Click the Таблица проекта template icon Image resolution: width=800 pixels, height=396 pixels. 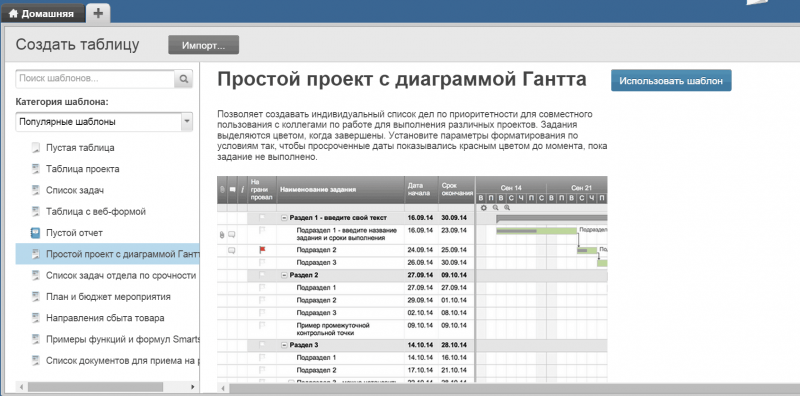(x=35, y=169)
